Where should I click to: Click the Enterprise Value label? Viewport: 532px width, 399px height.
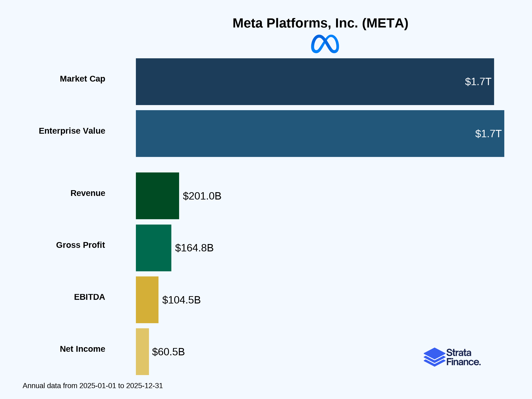(72, 131)
